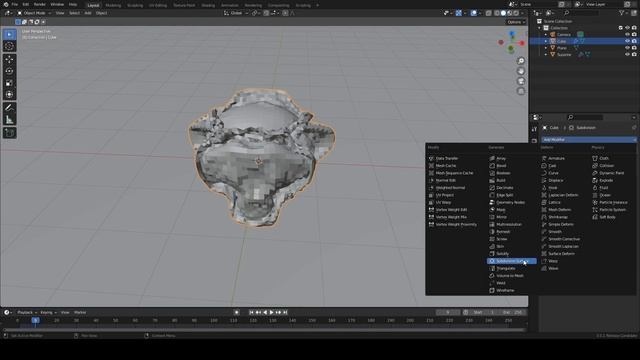This screenshot has width=640, height=360.
Task: Expand the Camera tree item
Action: 546,35
